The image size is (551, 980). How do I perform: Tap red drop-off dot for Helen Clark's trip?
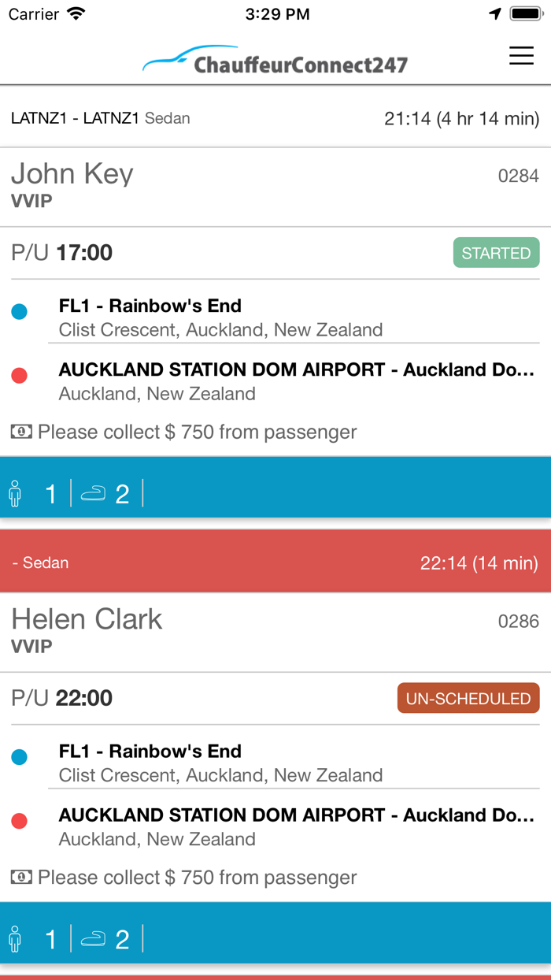[x=20, y=822]
